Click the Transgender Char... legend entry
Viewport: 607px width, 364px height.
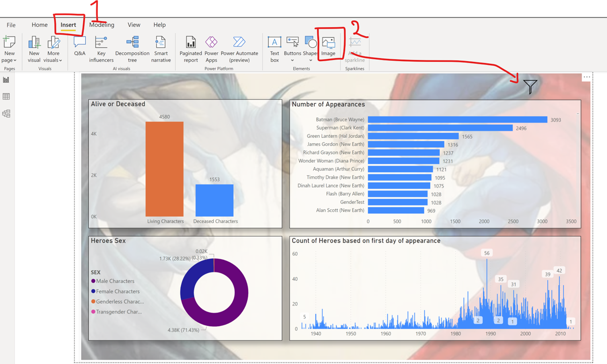[117, 312]
